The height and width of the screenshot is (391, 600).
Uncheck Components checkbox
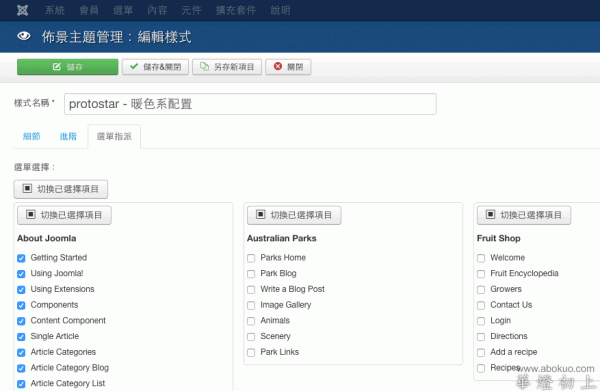(21, 305)
